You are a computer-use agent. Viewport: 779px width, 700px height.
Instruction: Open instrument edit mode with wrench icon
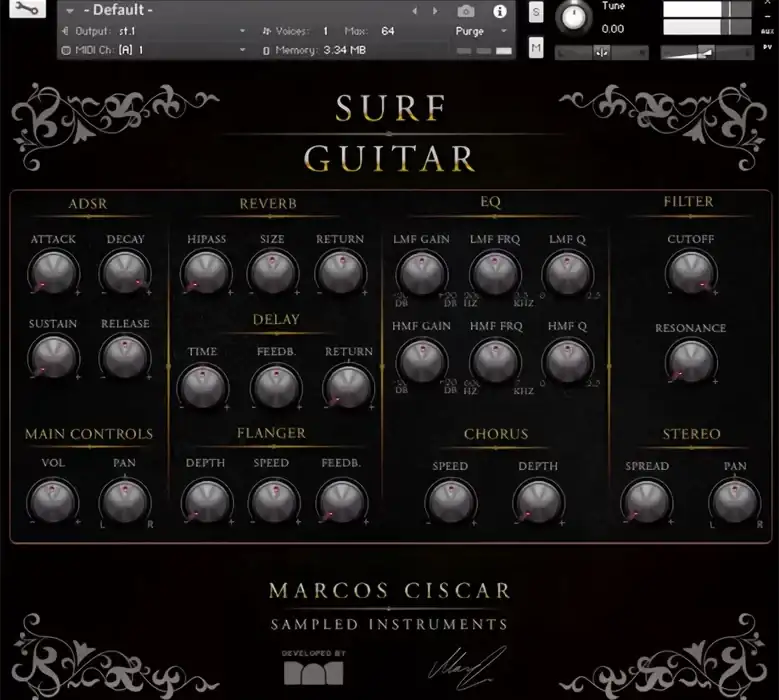tap(27, 8)
